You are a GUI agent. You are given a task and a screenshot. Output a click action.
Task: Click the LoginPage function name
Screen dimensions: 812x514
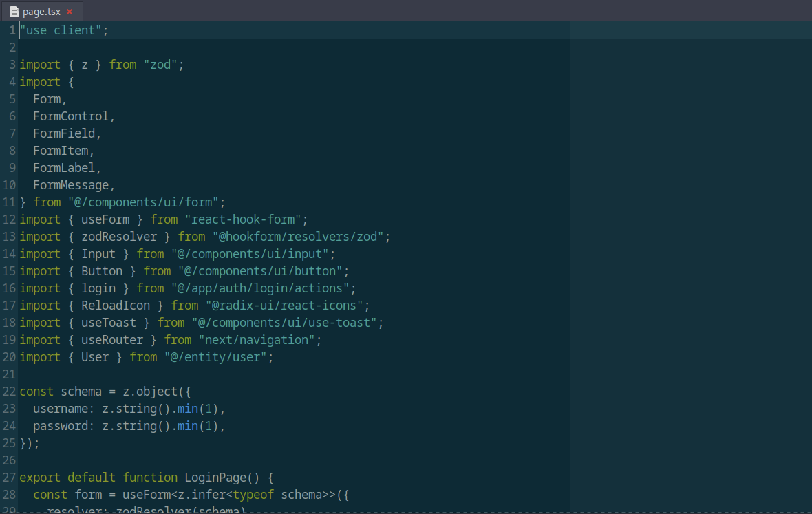tap(215, 478)
